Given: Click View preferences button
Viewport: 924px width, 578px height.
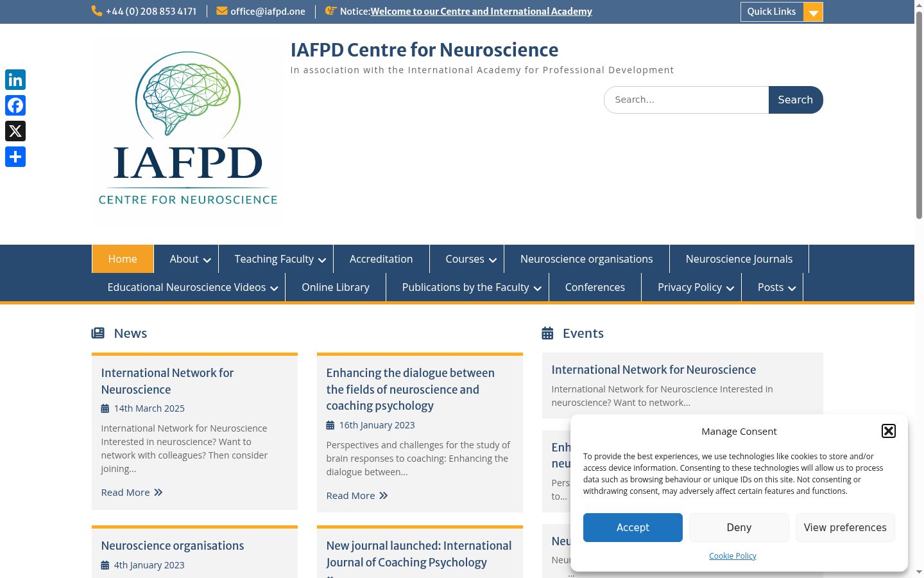Looking at the screenshot, I should pyautogui.click(x=845, y=527).
